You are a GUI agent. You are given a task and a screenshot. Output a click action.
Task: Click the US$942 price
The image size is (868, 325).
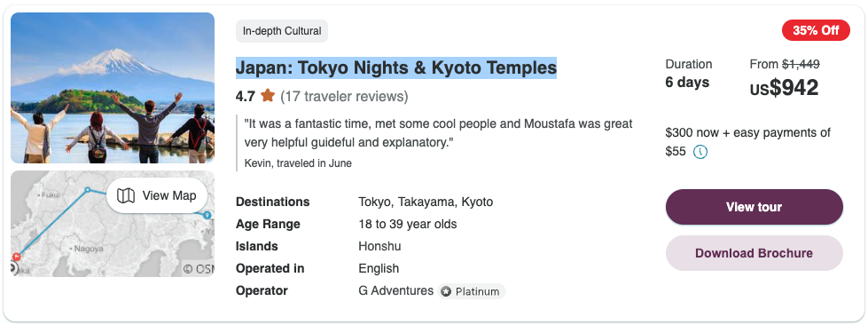click(784, 88)
